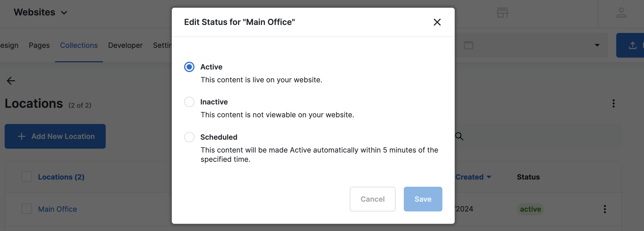Screen dimensions: 644x231
Task: Open the storefront icon in top bar
Action: pos(502,13)
